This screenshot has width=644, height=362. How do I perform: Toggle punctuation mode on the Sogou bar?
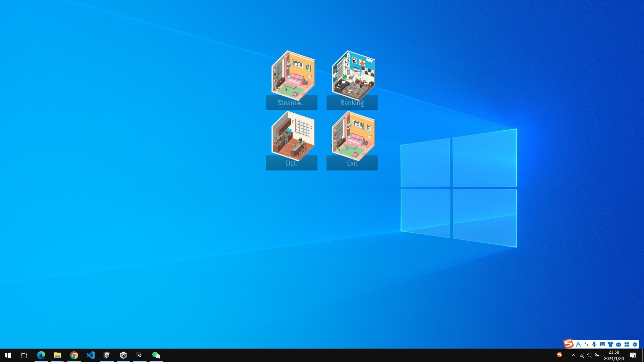[x=586, y=344]
